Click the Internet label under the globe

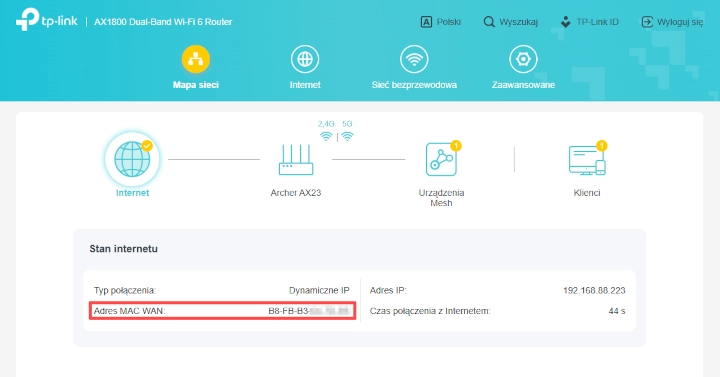[x=132, y=193]
